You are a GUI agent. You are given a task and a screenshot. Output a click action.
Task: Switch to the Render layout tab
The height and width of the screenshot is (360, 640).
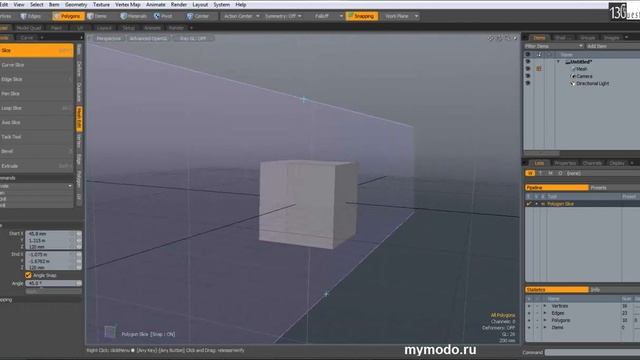point(176,28)
